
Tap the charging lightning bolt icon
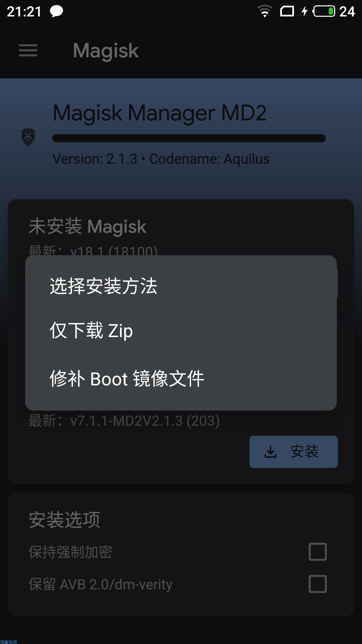point(304,11)
